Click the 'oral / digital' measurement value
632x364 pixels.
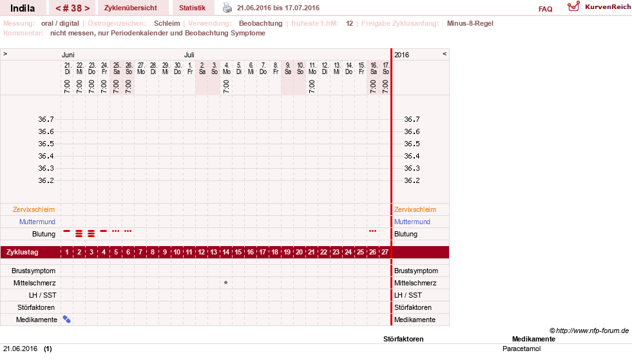60,23
